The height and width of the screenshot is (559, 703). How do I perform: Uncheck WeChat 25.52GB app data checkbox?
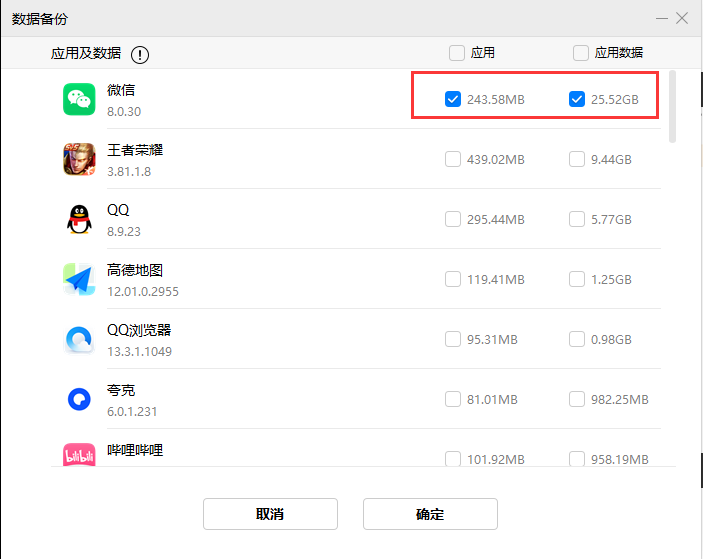tap(577, 99)
